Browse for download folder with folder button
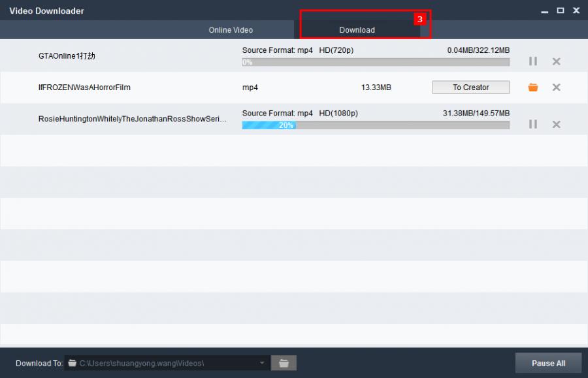The height and width of the screenshot is (378, 588). pos(284,363)
